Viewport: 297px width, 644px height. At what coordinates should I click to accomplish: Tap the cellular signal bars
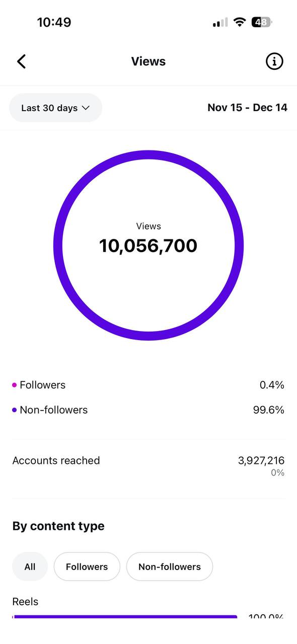(220, 22)
